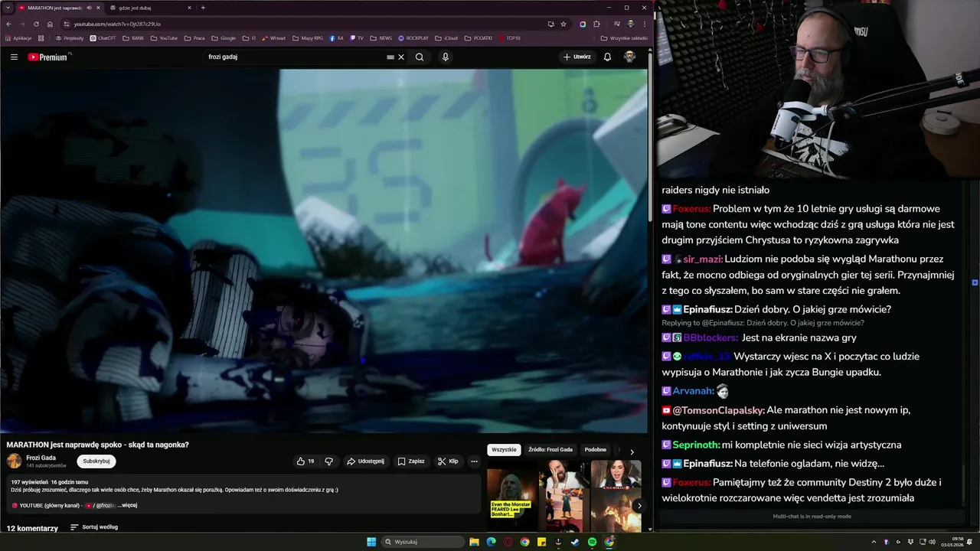Go to browser home page icon
This screenshot has height=551, width=980.
click(x=50, y=24)
